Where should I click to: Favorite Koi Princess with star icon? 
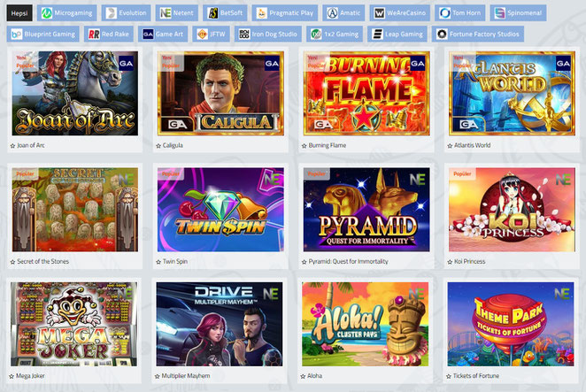(x=450, y=262)
